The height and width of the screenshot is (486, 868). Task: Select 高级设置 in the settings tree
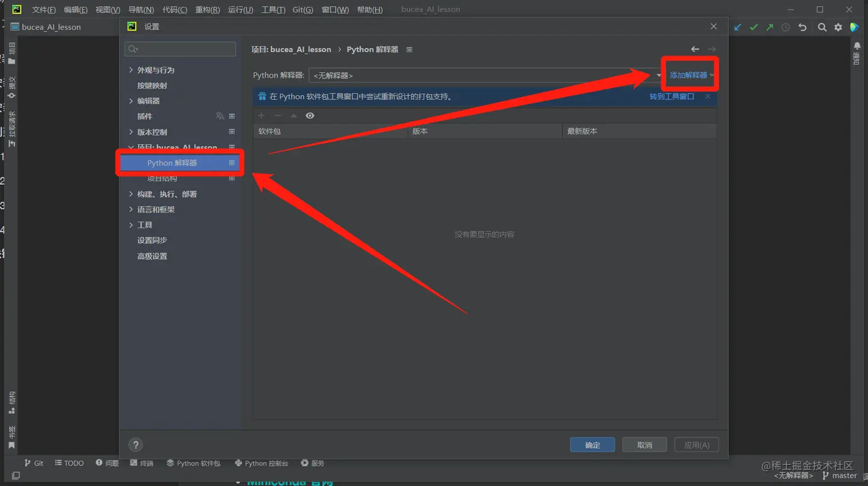coord(152,256)
